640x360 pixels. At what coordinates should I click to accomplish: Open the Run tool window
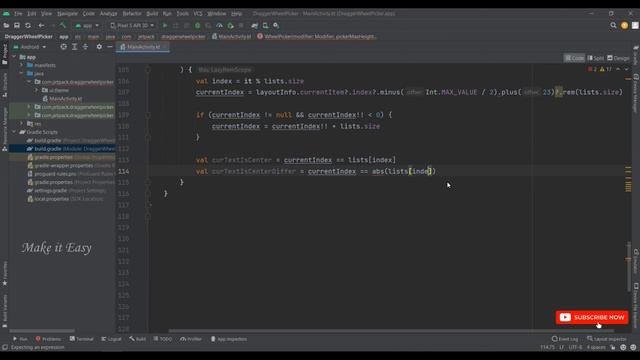20,339
